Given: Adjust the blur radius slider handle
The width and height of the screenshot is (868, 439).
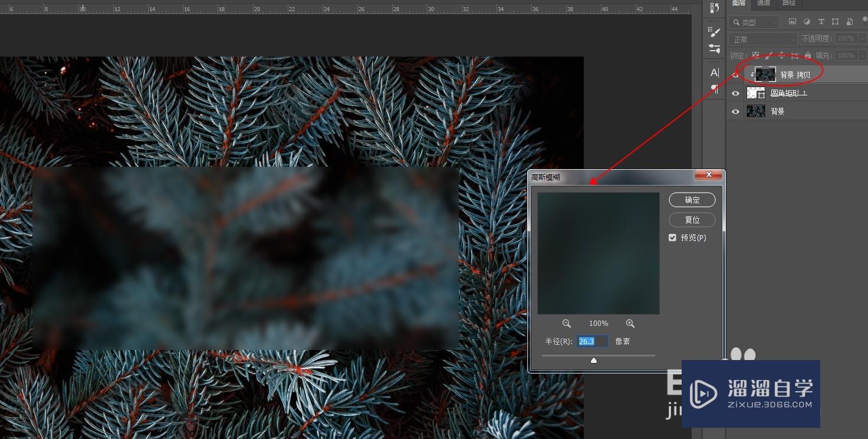Looking at the screenshot, I should 594,360.
